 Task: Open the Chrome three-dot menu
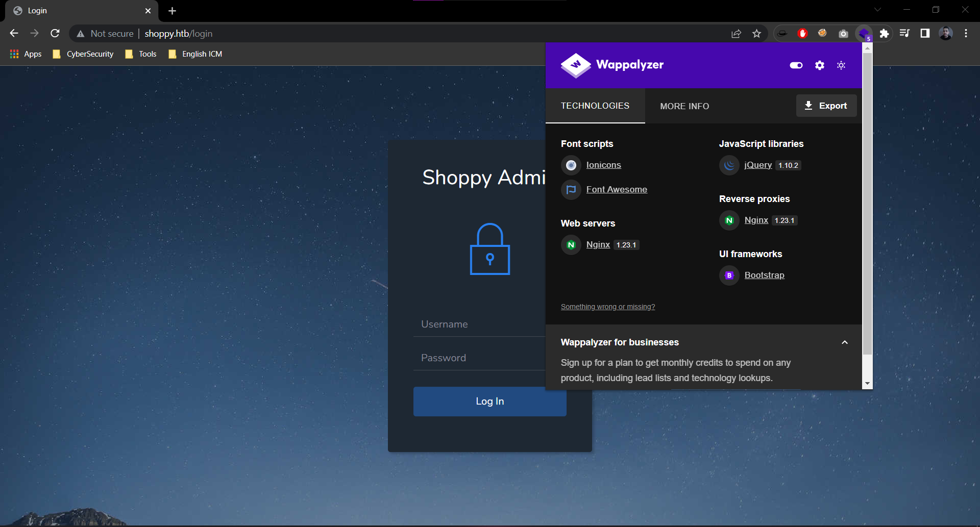tap(966, 34)
